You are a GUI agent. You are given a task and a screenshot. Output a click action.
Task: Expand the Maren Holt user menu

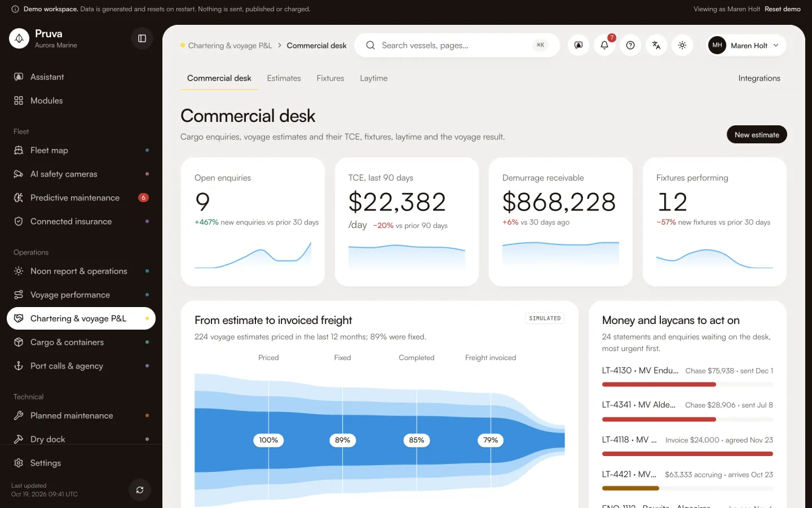click(747, 45)
